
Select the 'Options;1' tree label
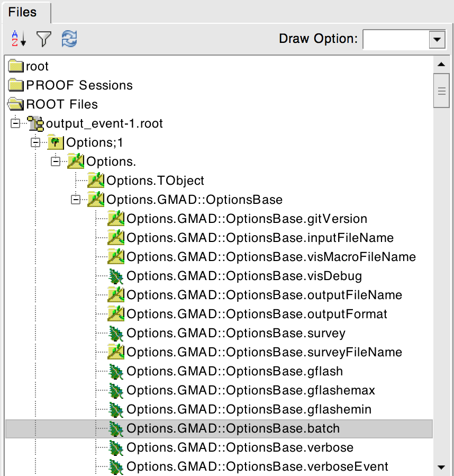(94, 142)
